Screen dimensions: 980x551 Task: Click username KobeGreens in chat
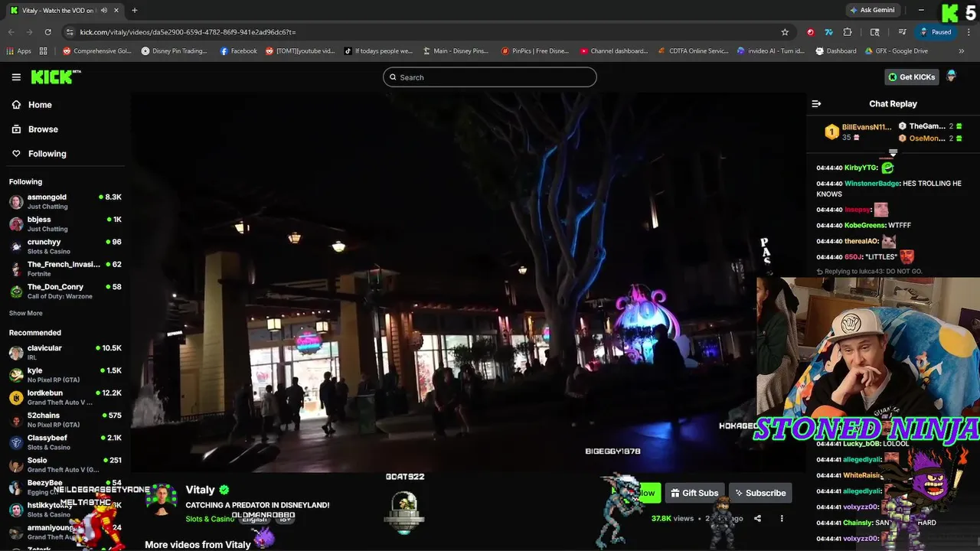coord(865,226)
